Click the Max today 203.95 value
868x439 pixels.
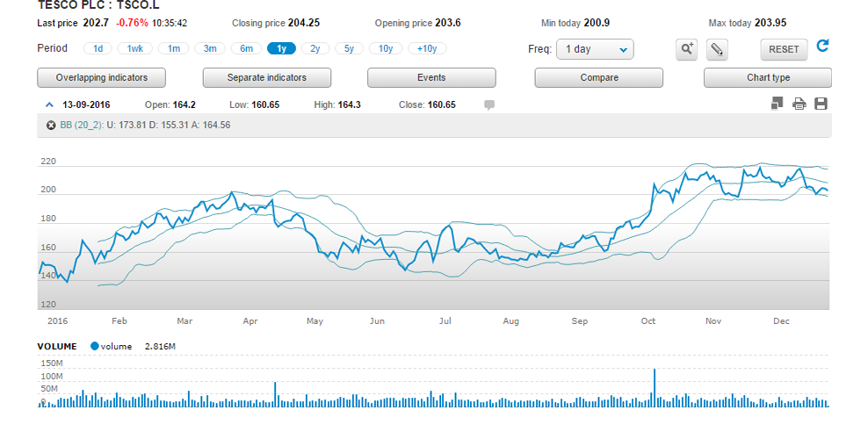click(x=770, y=23)
